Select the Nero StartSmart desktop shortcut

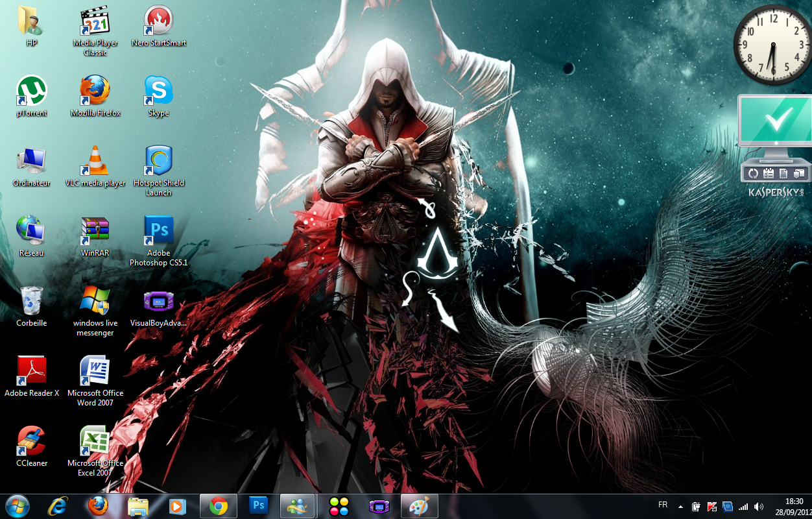point(159,27)
